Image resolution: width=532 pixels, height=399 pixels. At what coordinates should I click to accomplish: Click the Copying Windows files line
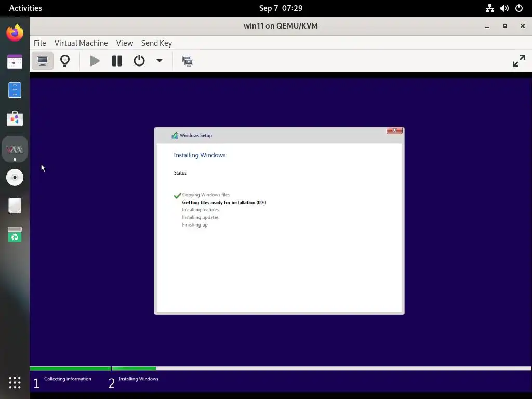point(206,195)
